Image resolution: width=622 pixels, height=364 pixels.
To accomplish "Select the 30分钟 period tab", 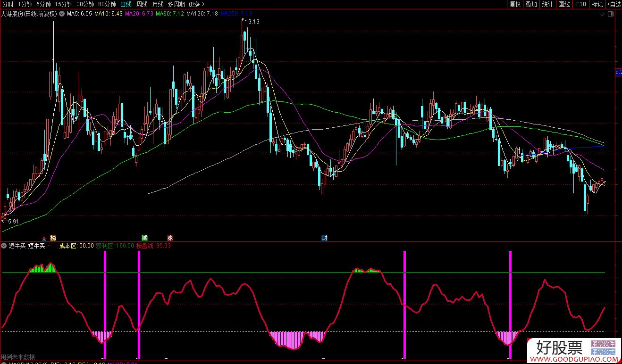I will click(85, 4).
